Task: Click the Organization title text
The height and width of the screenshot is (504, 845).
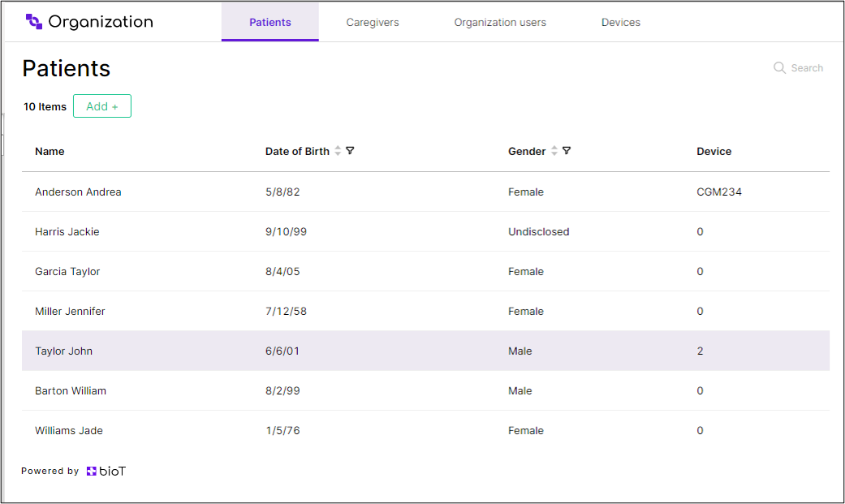Action: [101, 22]
